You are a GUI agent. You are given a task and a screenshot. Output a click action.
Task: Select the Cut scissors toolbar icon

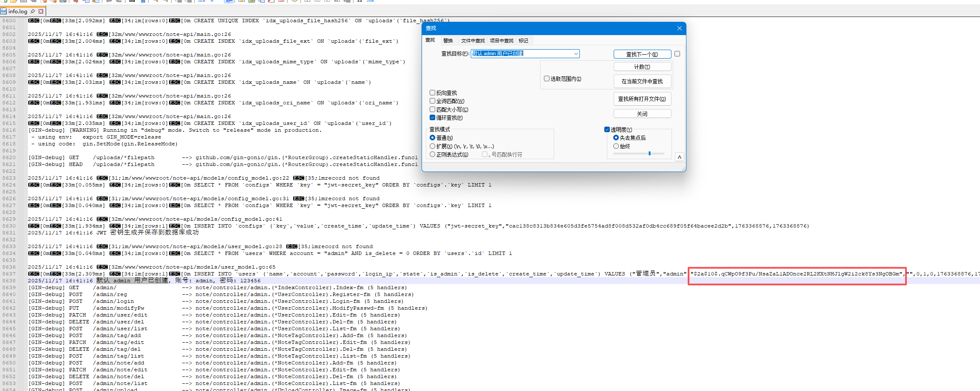tap(76, 2)
